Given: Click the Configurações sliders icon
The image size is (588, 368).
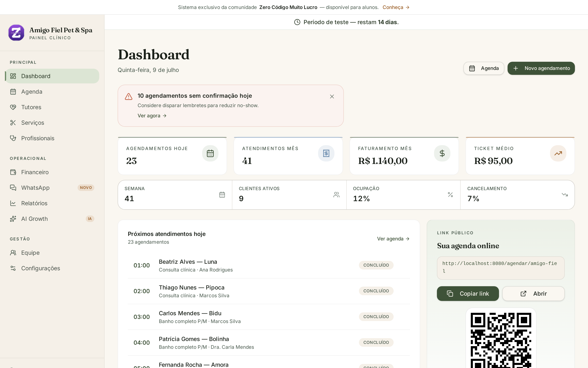Looking at the screenshot, I should 13,268.
